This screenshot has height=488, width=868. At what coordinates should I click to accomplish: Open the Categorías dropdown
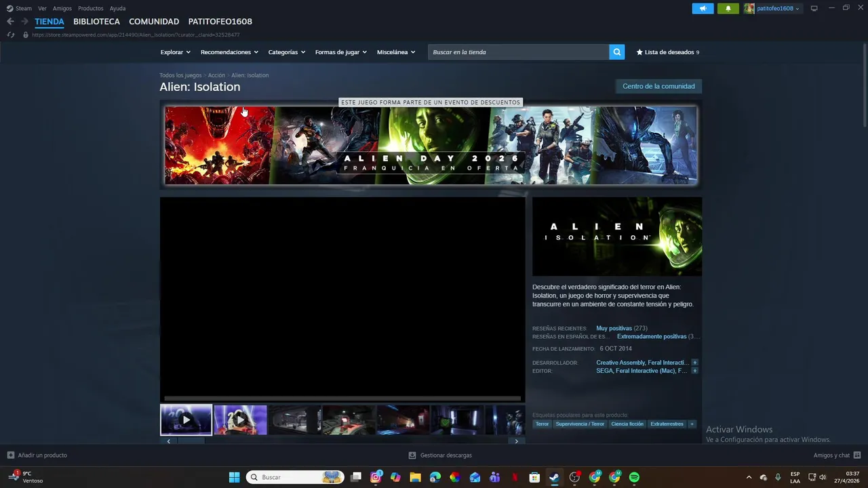click(x=287, y=52)
